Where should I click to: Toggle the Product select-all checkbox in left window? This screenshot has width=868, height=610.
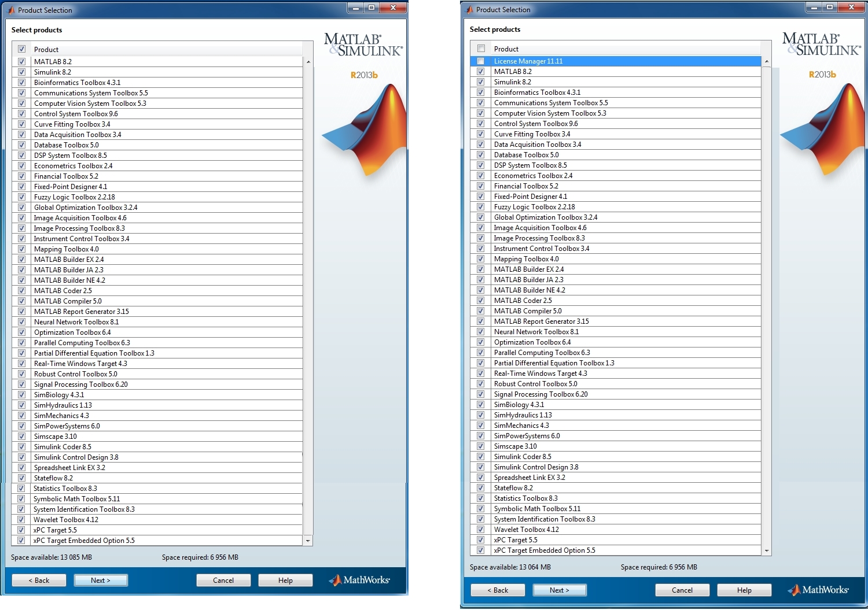[x=21, y=49]
